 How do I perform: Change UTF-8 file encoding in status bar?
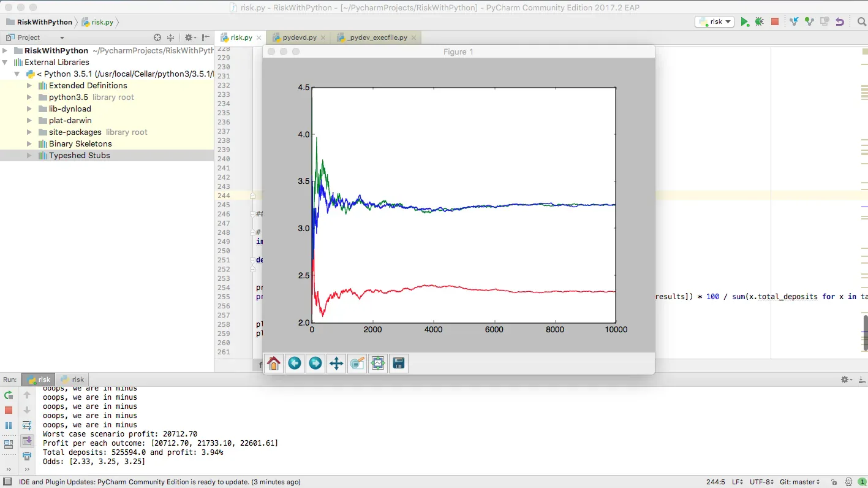click(761, 482)
